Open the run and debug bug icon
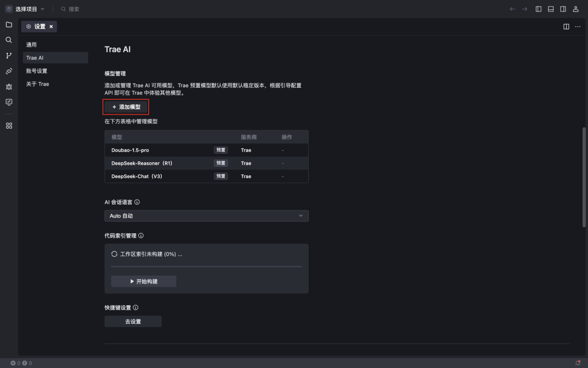Image resolution: width=588 pixels, height=368 pixels. 9,87
